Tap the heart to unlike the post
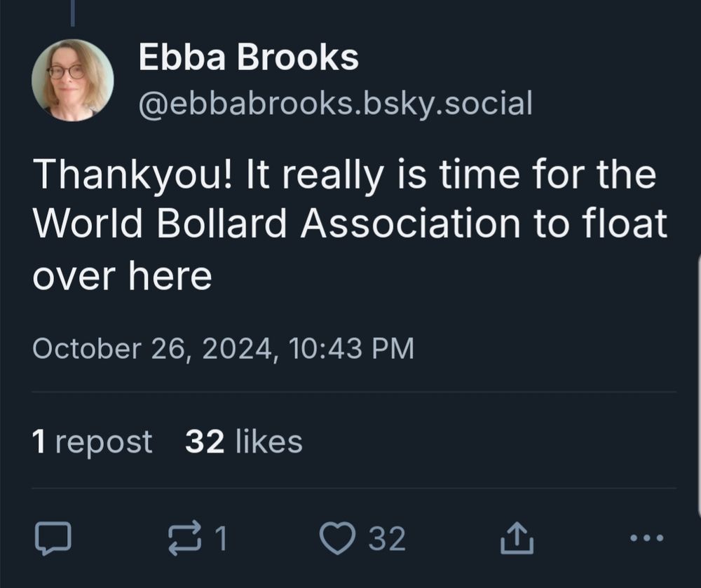Screen dimensions: 701x588 pyautogui.click(x=339, y=537)
